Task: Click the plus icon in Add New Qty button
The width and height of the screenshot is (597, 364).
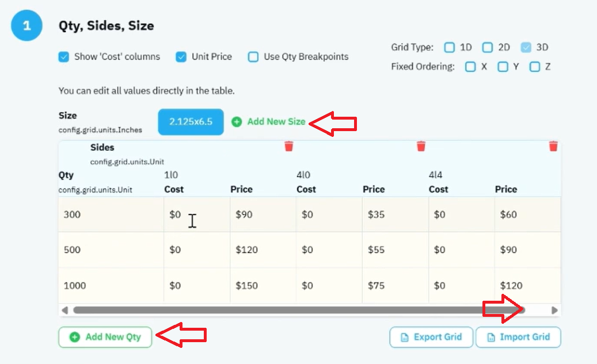Action: (75, 337)
